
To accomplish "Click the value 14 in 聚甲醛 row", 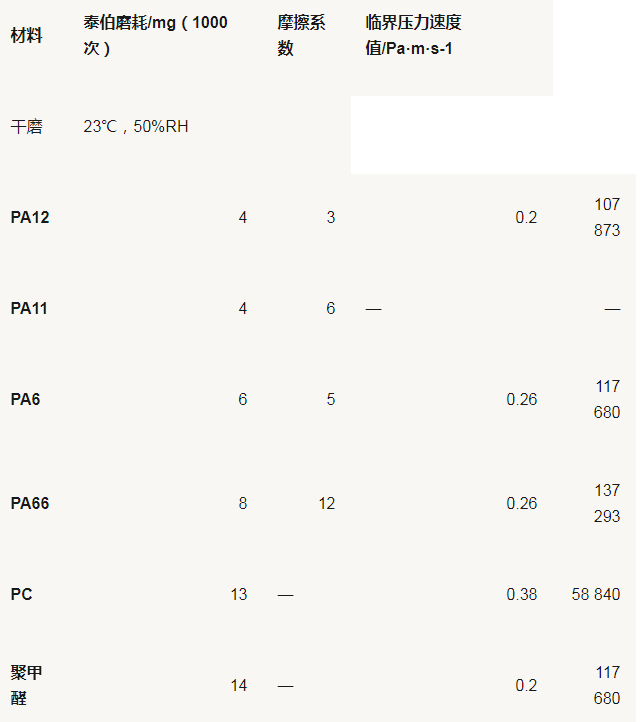I will [x=238, y=685].
